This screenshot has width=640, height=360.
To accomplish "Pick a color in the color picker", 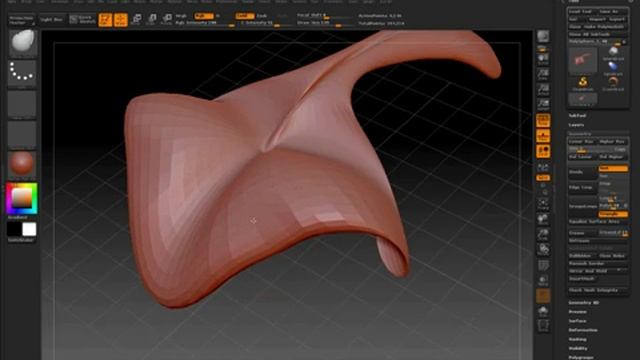I will coord(22,199).
